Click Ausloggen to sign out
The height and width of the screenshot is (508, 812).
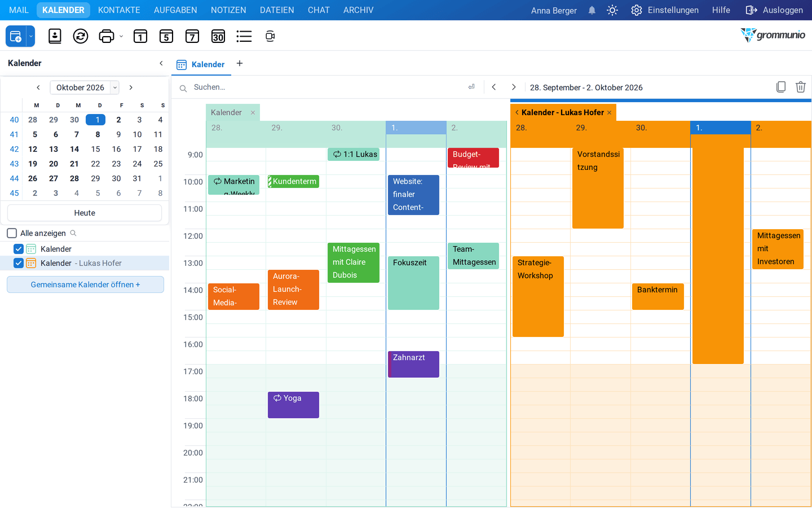774,10
